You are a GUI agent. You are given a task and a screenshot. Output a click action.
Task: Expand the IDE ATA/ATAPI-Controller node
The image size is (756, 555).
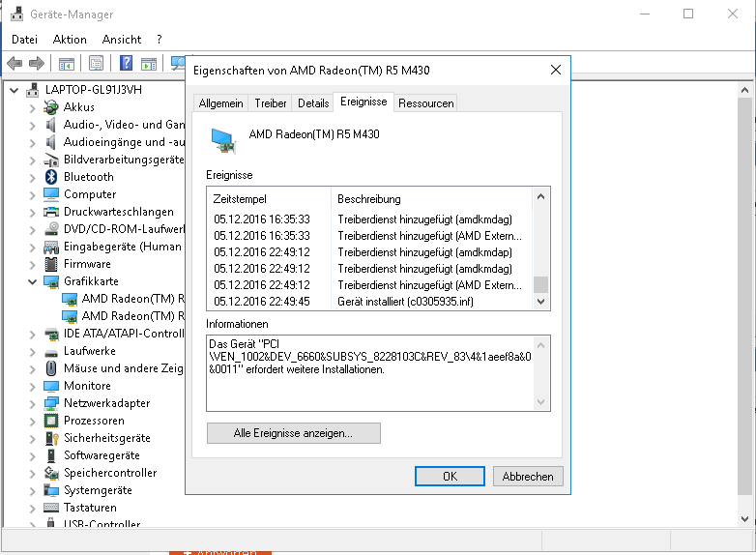coord(32,335)
